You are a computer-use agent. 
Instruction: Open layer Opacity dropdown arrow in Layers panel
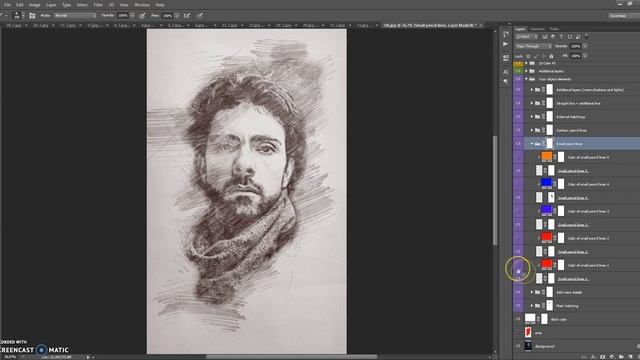tap(585, 46)
